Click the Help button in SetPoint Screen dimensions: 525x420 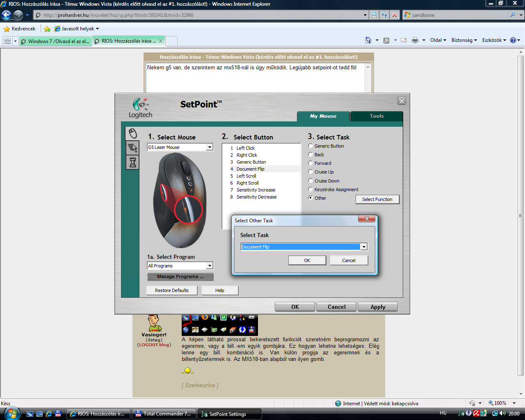click(220, 290)
